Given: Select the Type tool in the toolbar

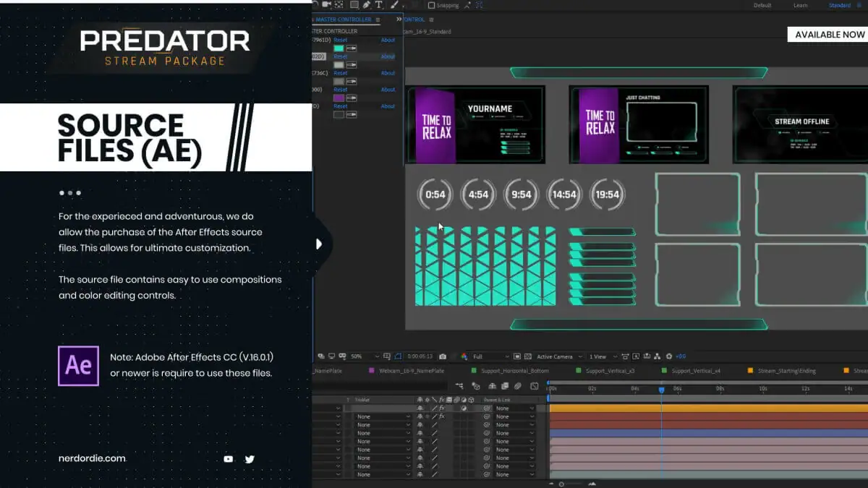Looking at the screenshot, I should pos(378,5).
